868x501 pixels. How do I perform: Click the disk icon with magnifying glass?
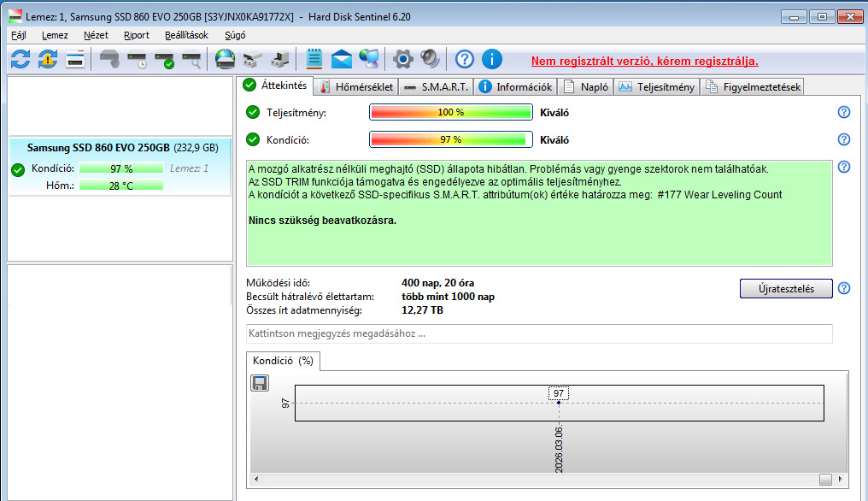coord(191,59)
